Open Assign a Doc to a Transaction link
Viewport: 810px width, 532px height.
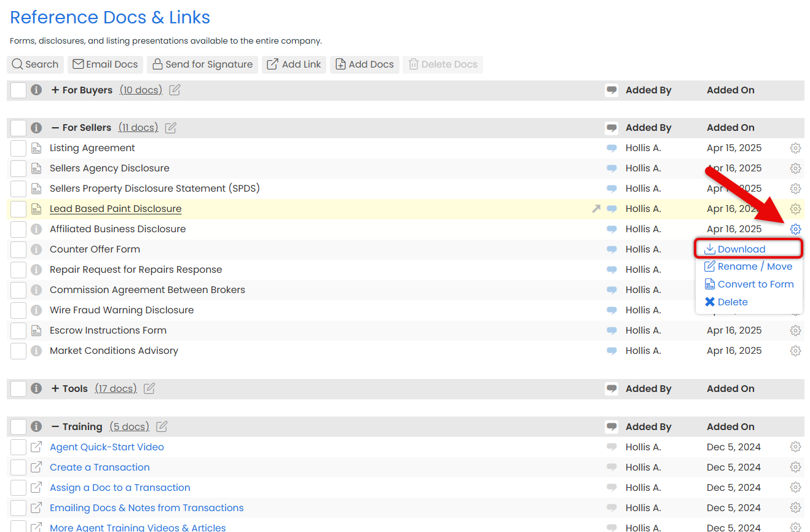click(120, 488)
